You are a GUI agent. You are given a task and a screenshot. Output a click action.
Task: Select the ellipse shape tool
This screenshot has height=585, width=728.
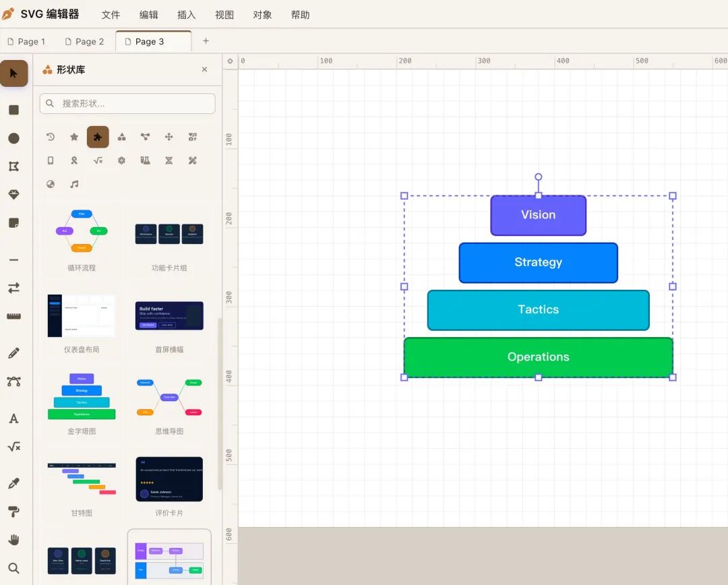click(x=14, y=138)
